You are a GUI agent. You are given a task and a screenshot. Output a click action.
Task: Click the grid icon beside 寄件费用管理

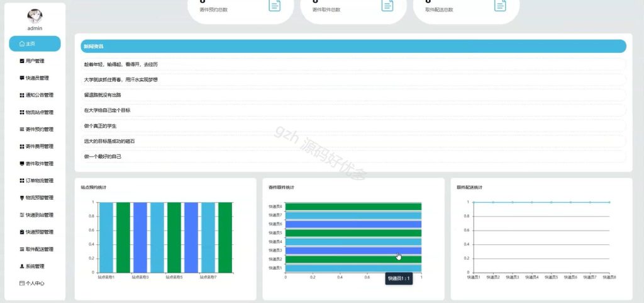[22, 146]
